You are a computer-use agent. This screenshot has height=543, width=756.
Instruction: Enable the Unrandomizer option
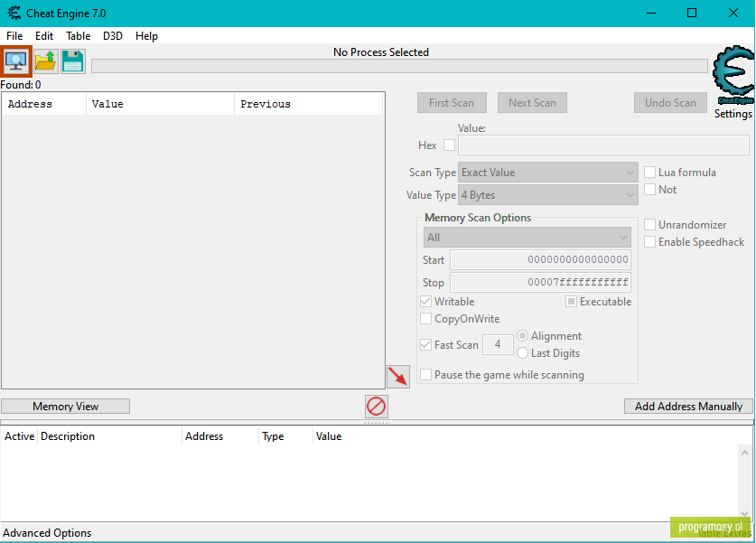[650, 225]
